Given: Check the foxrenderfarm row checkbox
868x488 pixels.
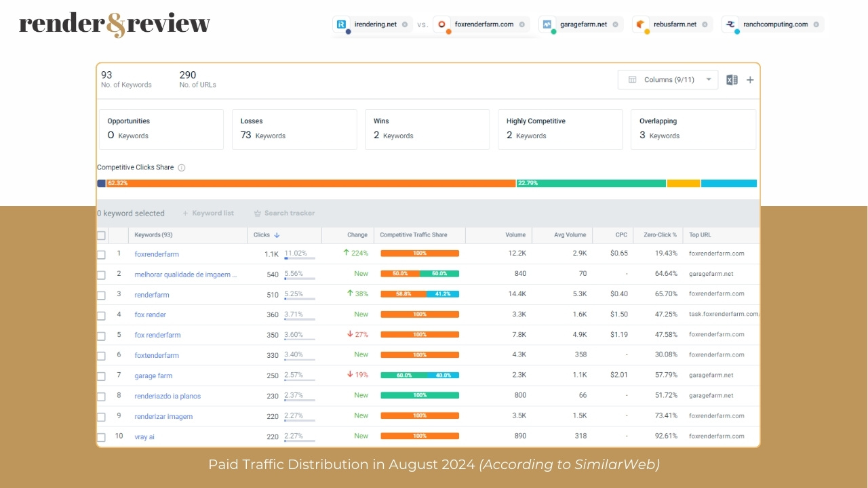Looking at the screenshot, I should 101,254.
